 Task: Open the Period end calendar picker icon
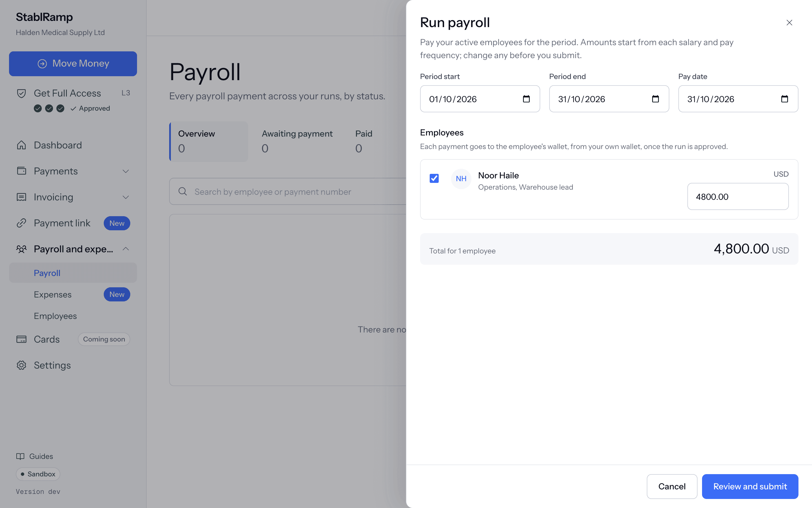[x=655, y=99]
